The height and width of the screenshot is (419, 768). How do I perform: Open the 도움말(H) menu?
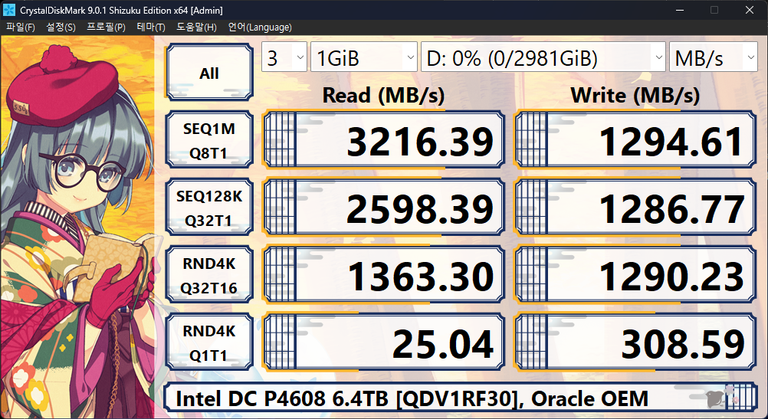[196, 27]
